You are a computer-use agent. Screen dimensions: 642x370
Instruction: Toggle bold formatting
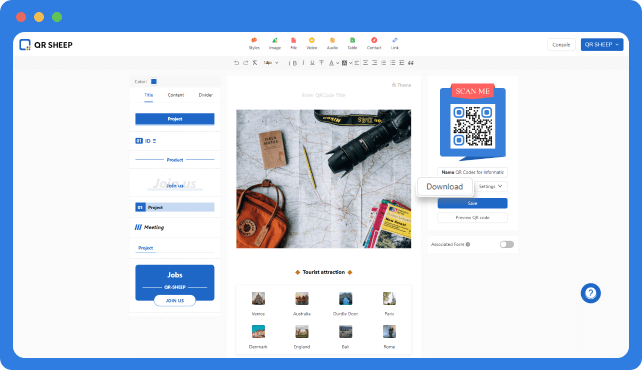(x=295, y=63)
